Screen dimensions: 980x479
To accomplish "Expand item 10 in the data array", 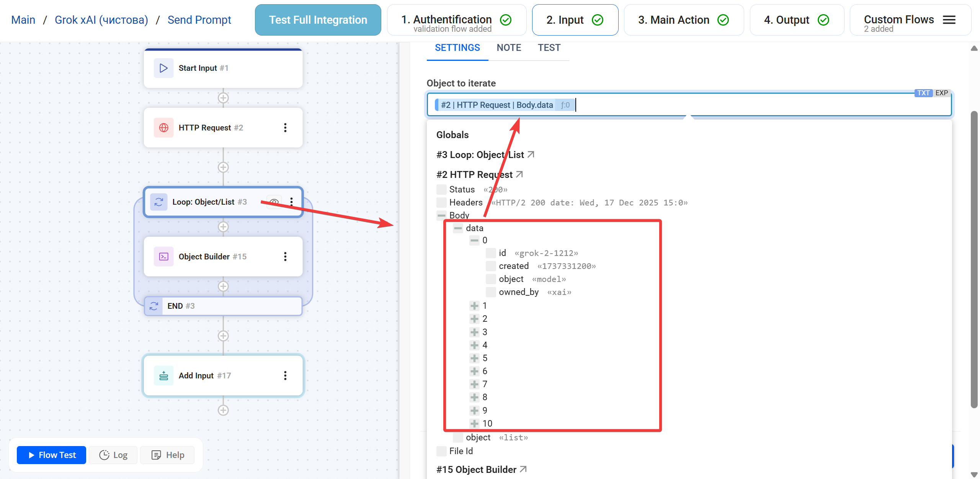I will pos(474,423).
